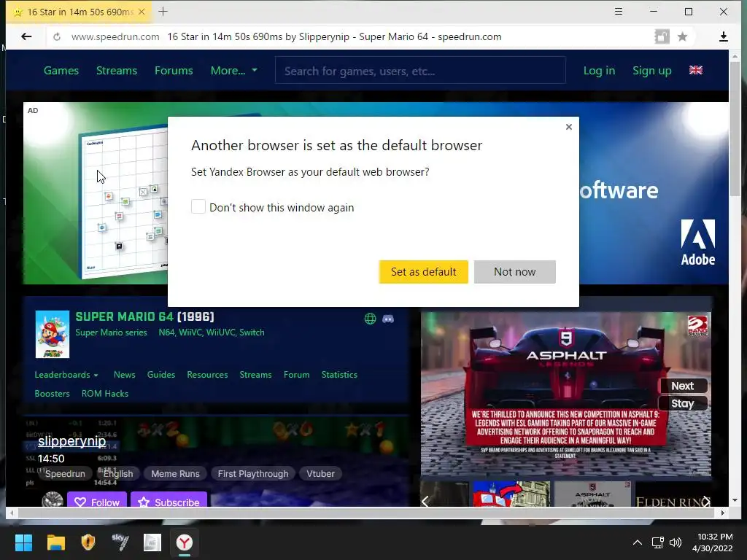This screenshot has height=560, width=747.
Task: Open the Elden Ring thumbnail
Action: click(672, 495)
